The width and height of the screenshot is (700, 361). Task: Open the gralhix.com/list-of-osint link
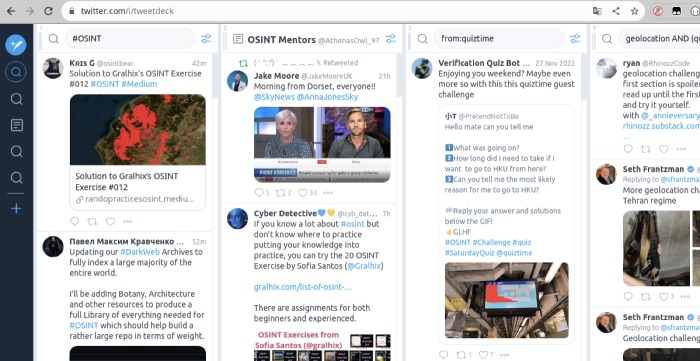(303, 287)
